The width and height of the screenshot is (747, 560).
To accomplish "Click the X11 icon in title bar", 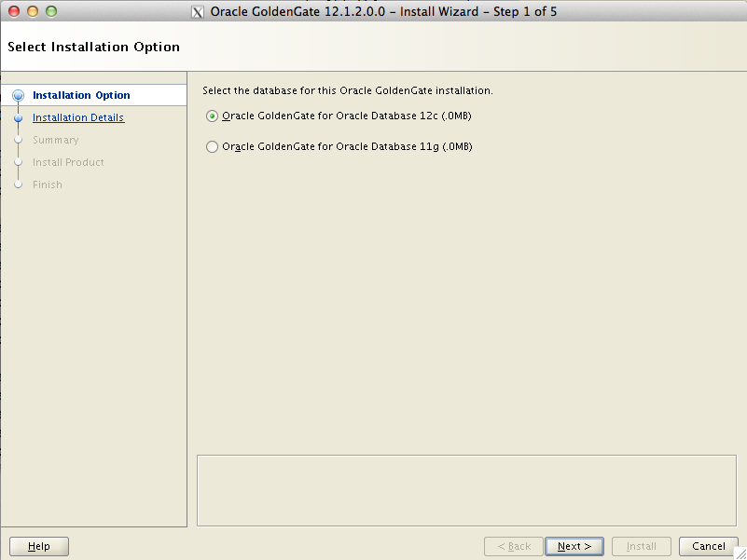I will tap(197, 12).
